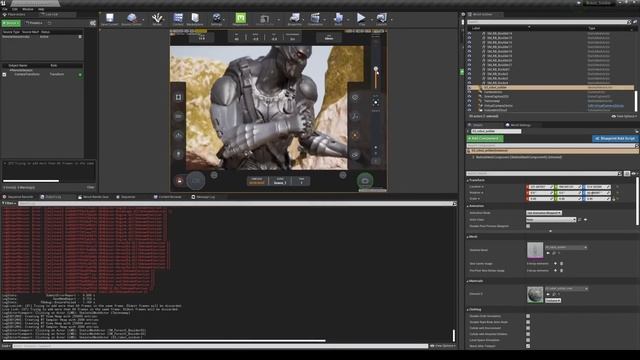Toggle visibility eye for SceneCapture2D actor
The height and width of the screenshot is (360, 640).
click(x=469, y=96)
